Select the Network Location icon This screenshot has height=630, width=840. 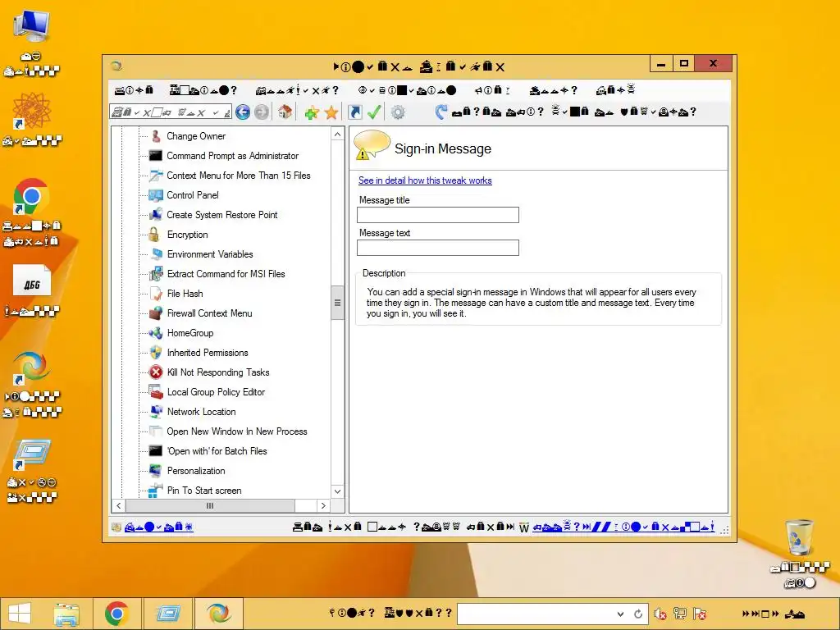pyautogui.click(x=156, y=412)
